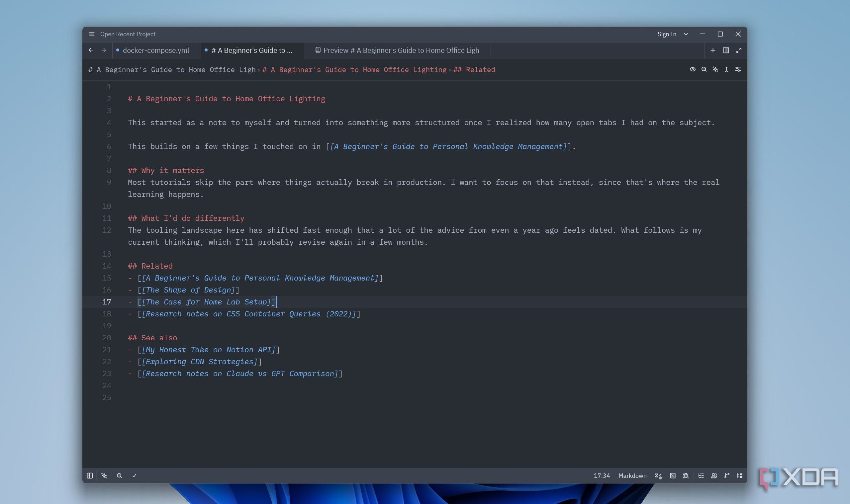The width and height of the screenshot is (850, 504).
Task: Click the file name breadcrumb segment
Action: pos(172,70)
